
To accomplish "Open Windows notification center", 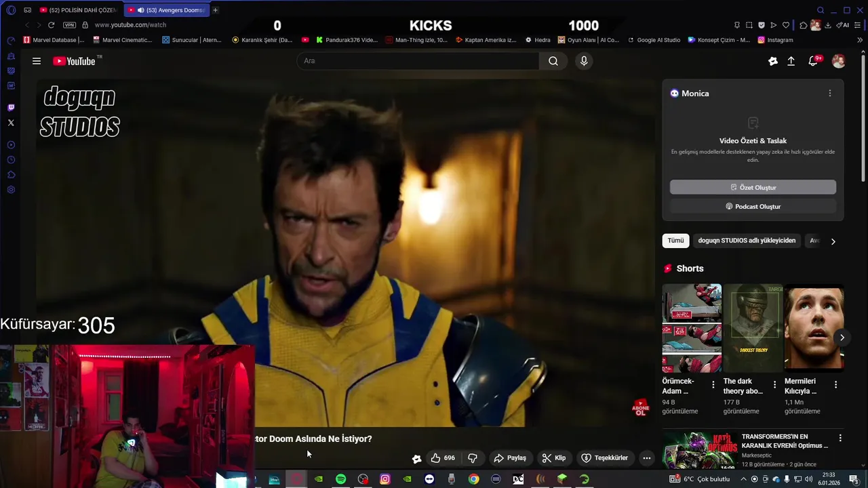I will tap(854, 479).
